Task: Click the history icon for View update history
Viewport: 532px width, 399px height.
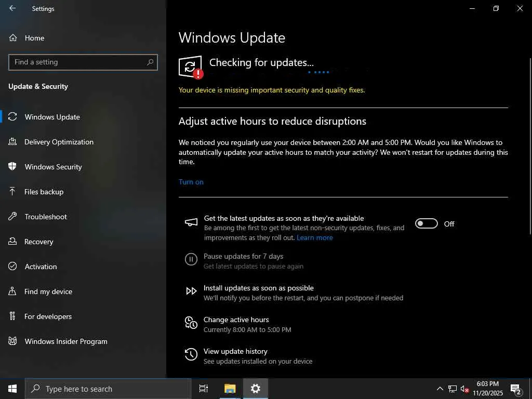Action: click(x=191, y=354)
